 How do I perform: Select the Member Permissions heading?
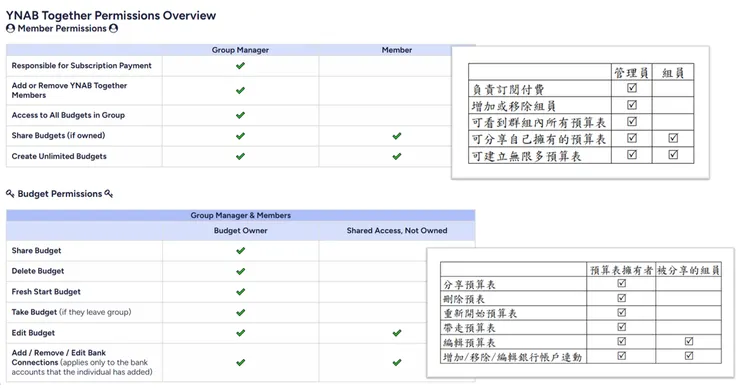[x=62, y=28]
